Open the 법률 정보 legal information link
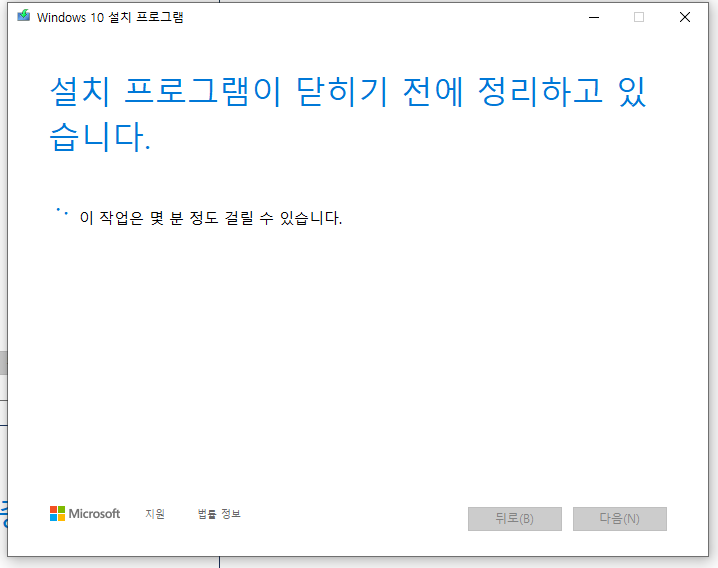This screenshot has width=718, height=568. coord(219,514)
